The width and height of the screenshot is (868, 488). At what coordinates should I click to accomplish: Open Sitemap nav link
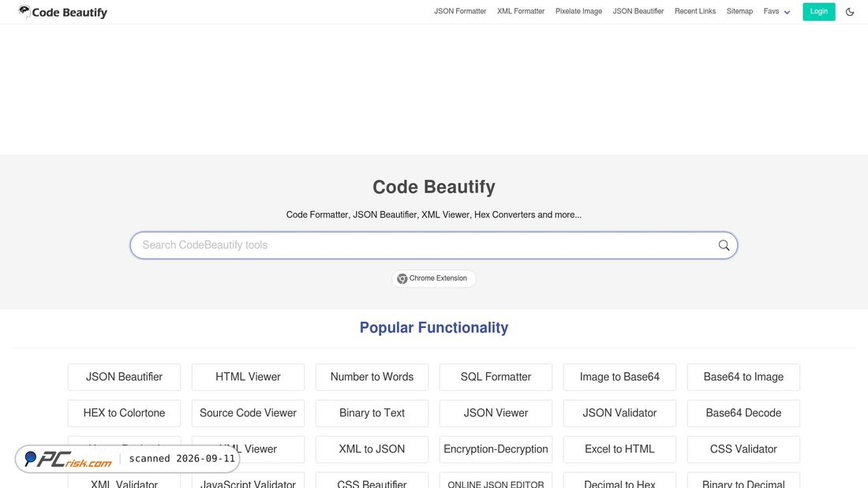(x=739, y=11)
